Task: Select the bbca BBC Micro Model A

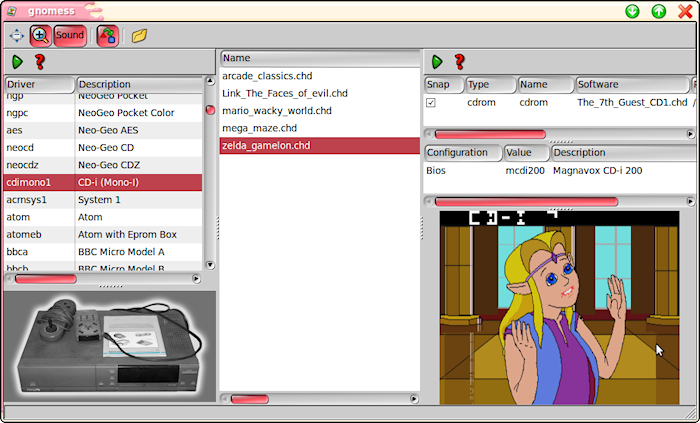Action: click(103, 252)
